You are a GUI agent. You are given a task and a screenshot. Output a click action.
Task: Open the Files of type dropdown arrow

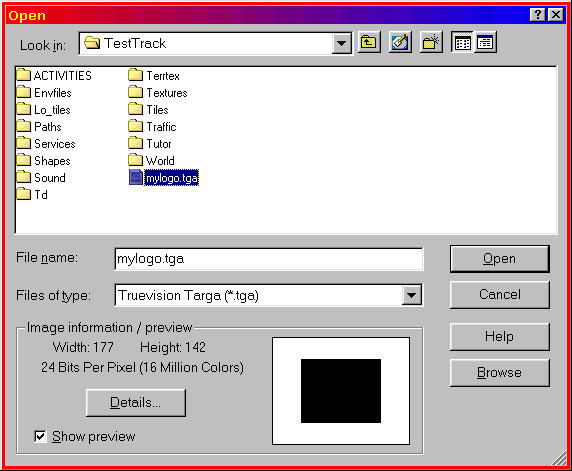(412, 295)
